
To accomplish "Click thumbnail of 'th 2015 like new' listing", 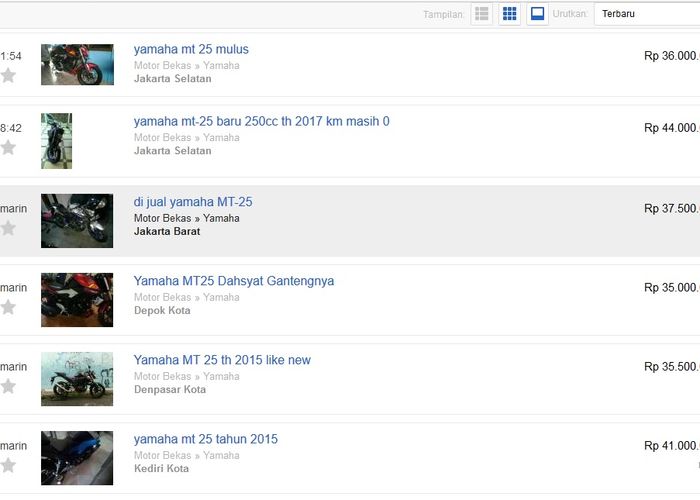I will [x=77, y=379].
